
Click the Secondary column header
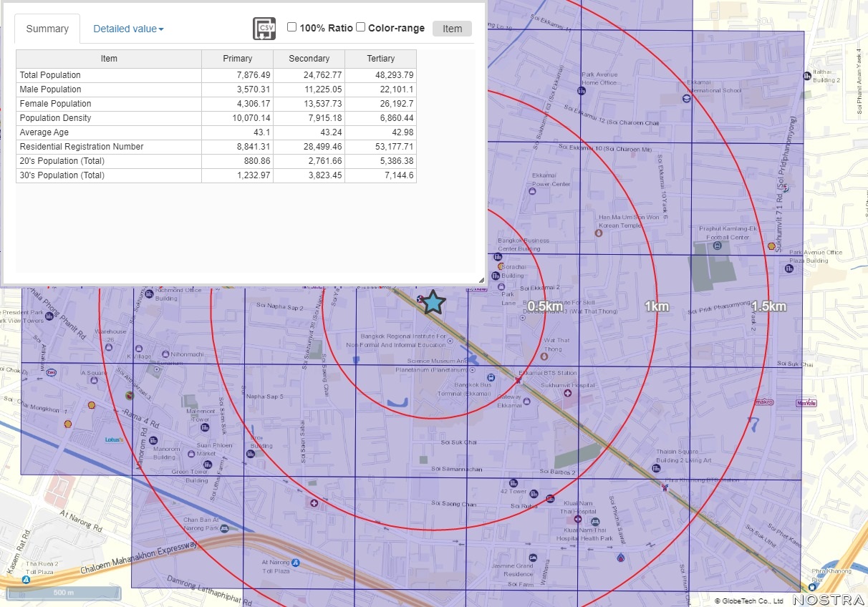(309, 59)
